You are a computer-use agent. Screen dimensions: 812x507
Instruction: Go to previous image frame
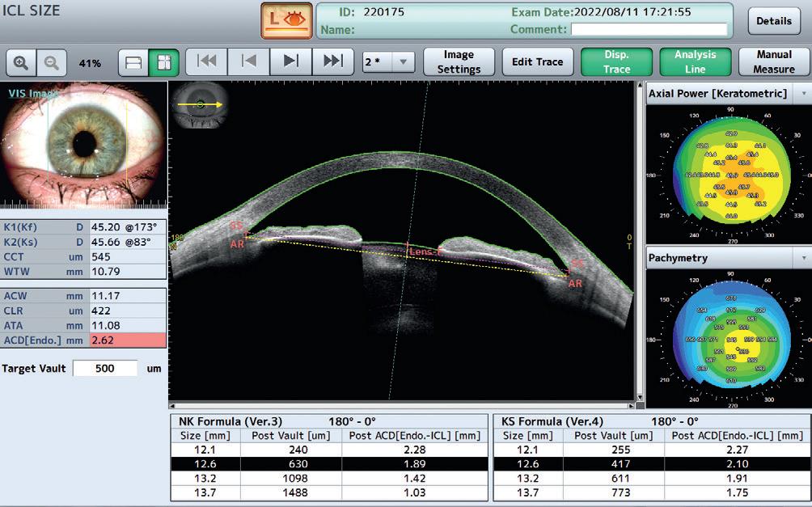248,61
